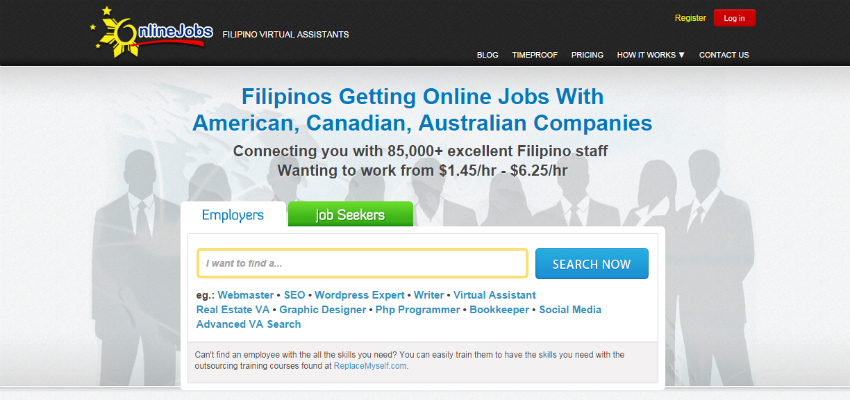Viewport: 850px width, 400px height.
Task: Go to the TIMEPROOF page
Action: pyautogui.click(x=535, y=55)
